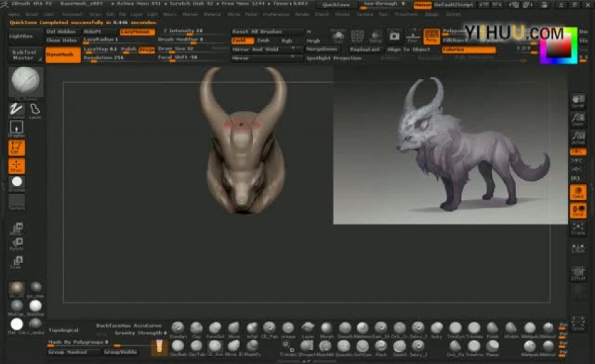
Task: Adjust the LazyRadius slider
Action: (119, 40)
